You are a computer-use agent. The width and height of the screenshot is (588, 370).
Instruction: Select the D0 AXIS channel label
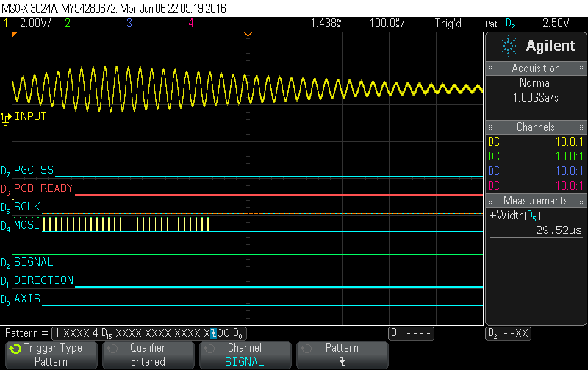(x=27, y=299)
